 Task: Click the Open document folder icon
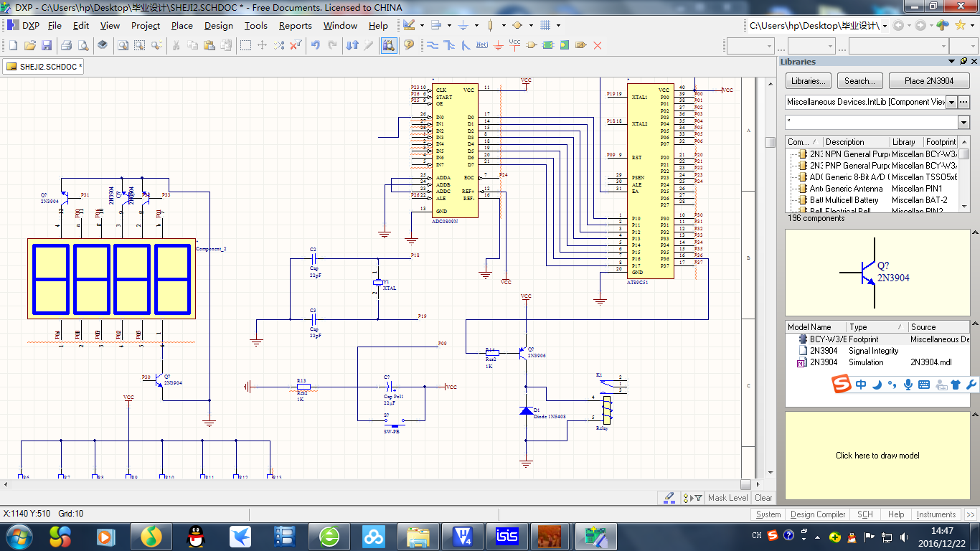pos(29,45)
